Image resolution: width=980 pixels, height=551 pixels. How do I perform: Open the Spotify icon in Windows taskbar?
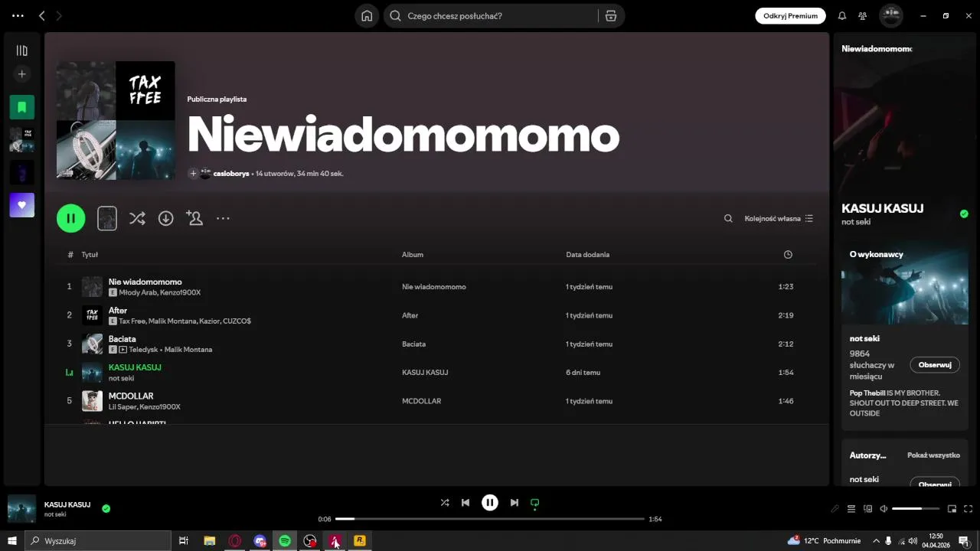pos(285,541)
